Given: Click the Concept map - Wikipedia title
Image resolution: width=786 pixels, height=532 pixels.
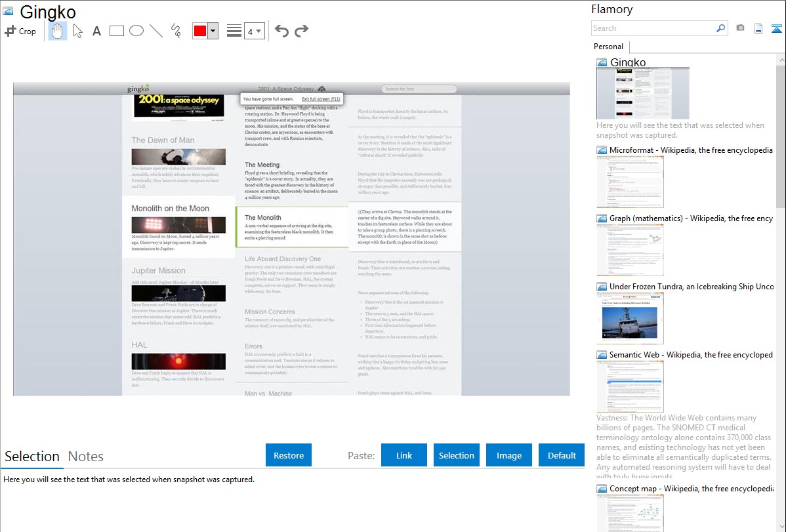Looking at the screenshot, I should click(691, 488).
